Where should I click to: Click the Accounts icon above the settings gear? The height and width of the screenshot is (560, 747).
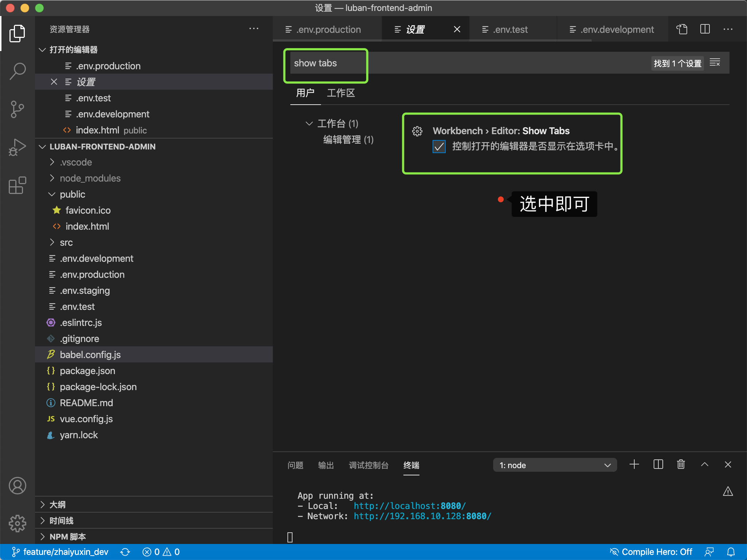(x=17, y=486)
